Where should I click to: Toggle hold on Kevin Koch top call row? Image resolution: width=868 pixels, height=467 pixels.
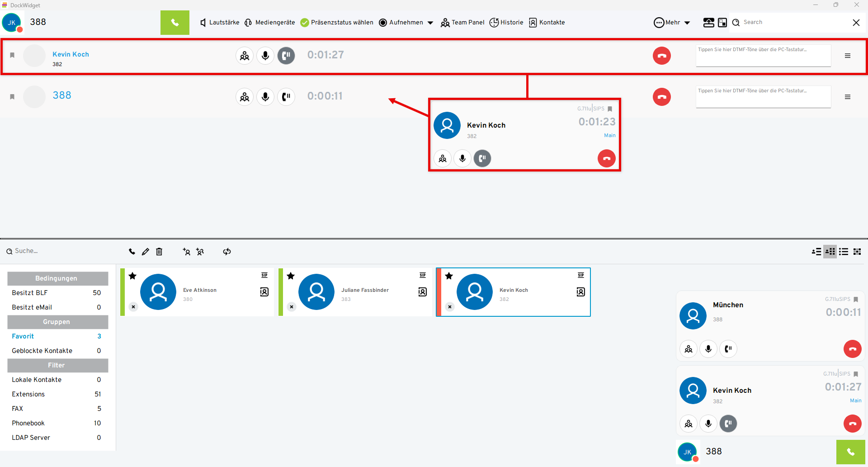coord(286,56)
